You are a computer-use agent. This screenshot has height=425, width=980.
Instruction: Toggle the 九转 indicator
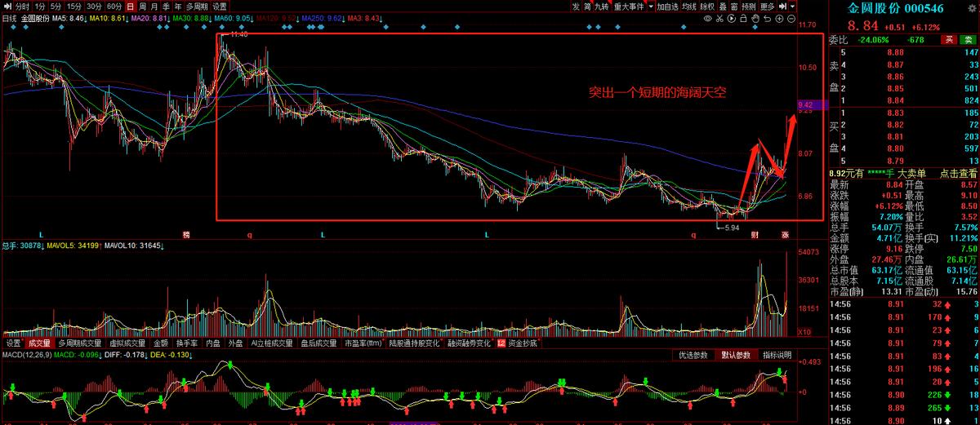[602, 7]
